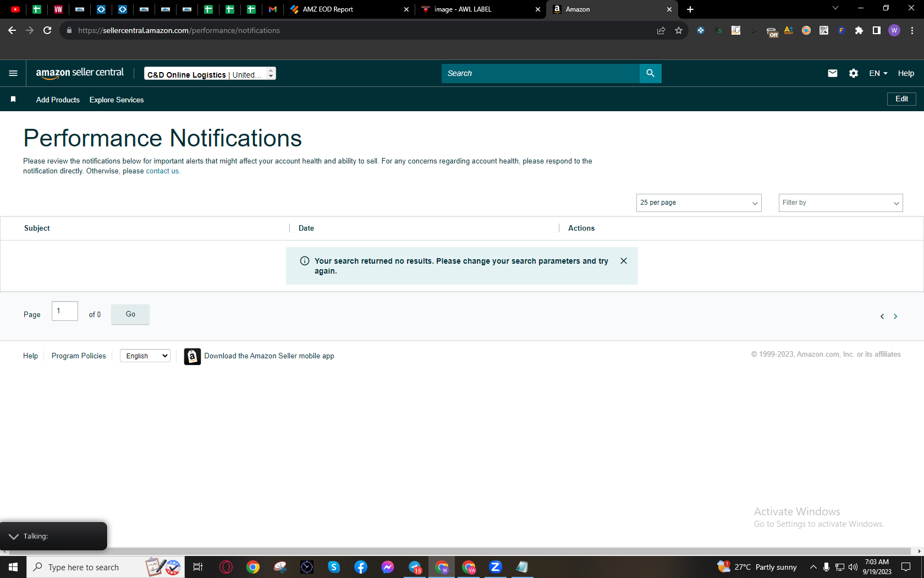Click the Amazon Seller app icon
Screen dimensions: 924x578
192,357
